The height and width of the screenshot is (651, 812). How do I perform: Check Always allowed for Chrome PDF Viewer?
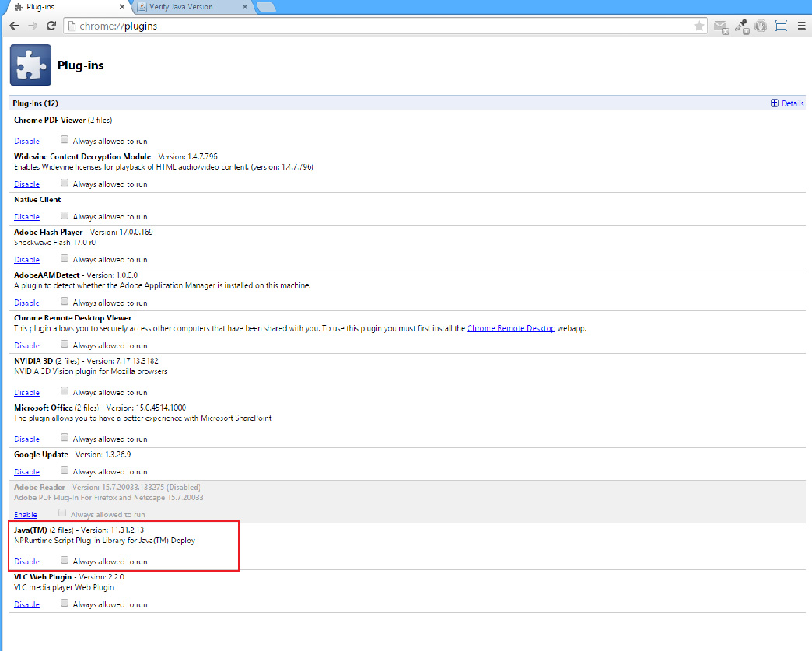(65, 139)
